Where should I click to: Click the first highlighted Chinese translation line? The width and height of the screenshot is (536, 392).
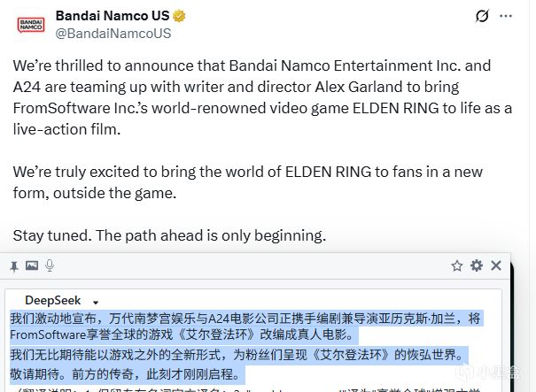click(x=245, y=319)
